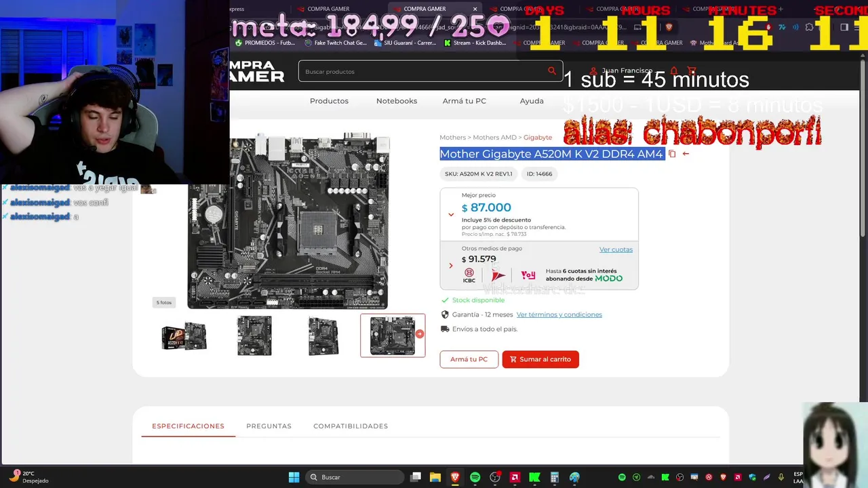Switch to the ESPECIFICACIONES tab
The height and width of the screenshot is (488, 868).
(188, 426)
